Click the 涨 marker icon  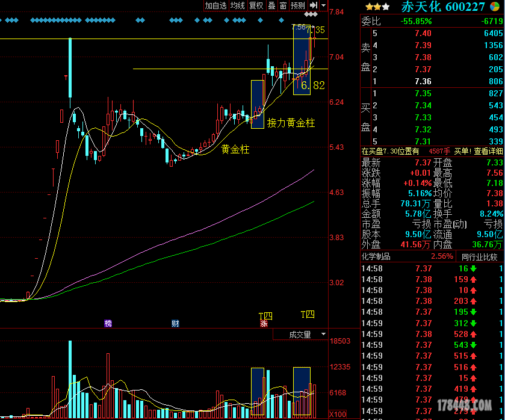(264, 324)
